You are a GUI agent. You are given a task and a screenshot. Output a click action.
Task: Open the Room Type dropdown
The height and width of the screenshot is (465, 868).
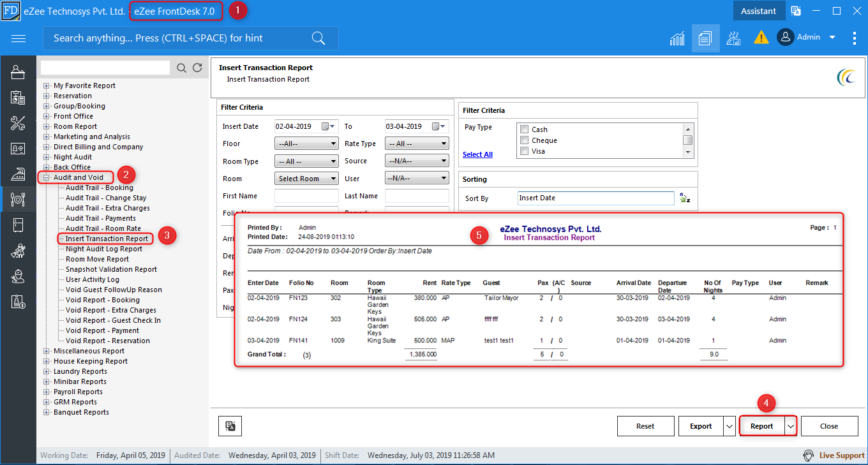[306, 161]
